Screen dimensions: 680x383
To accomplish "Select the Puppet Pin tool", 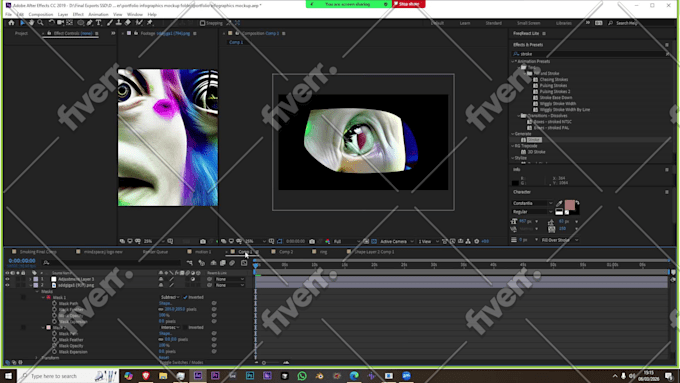I will pos(150,23).
